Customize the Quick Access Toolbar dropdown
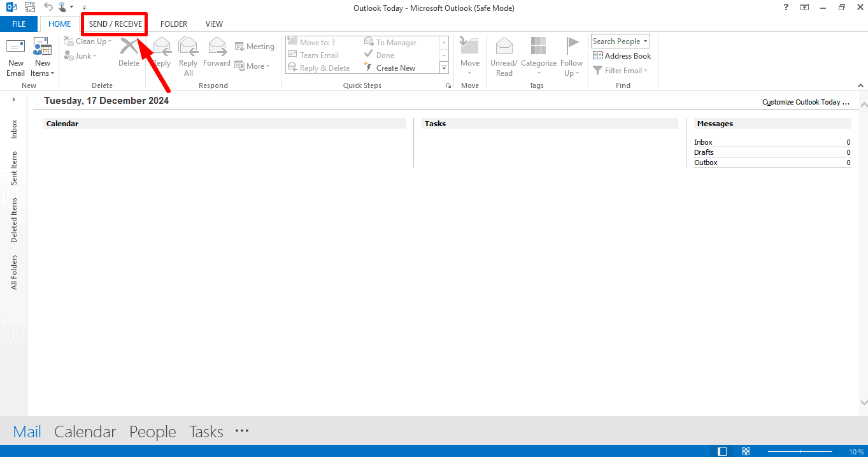Image resolution: width=868 pixels, height=457 pixels. [84, 8]
